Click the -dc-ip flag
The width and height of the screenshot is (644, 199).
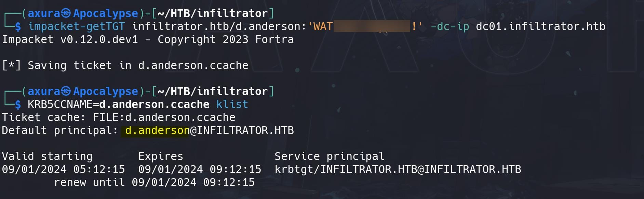coord(450,26)
